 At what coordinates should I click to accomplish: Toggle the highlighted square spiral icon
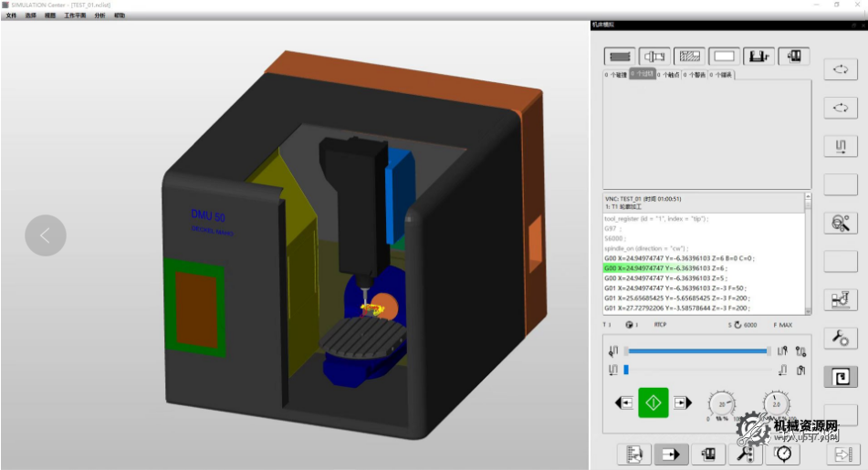click(x=840, y=377)
